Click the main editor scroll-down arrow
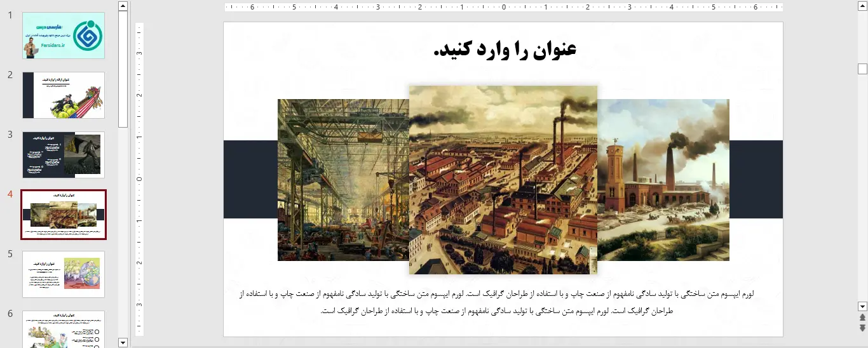 click(x=862, y=306)
